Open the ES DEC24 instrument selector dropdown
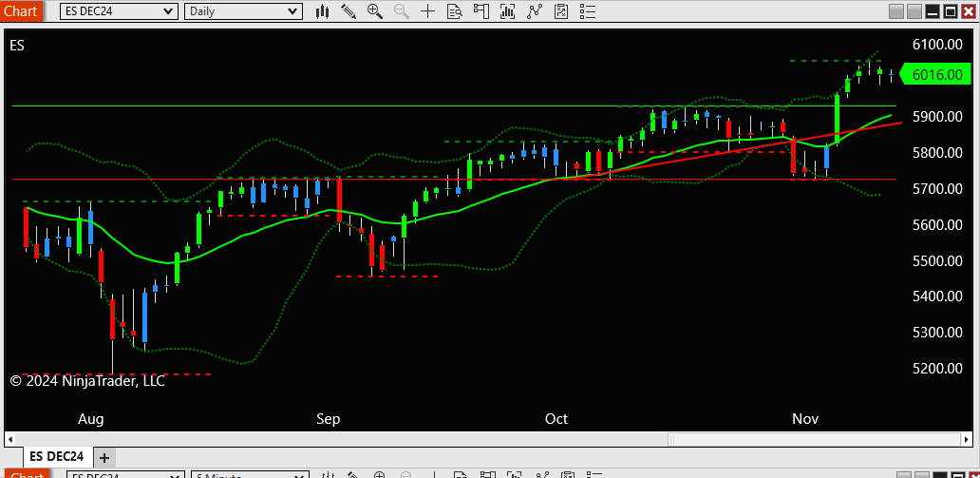The image size is (980, 478). [119, 10]
